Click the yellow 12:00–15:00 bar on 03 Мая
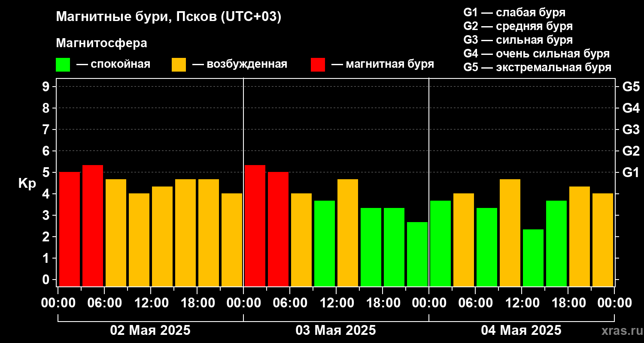This screenshot has height=343, width=644. (x=348, y=232)
